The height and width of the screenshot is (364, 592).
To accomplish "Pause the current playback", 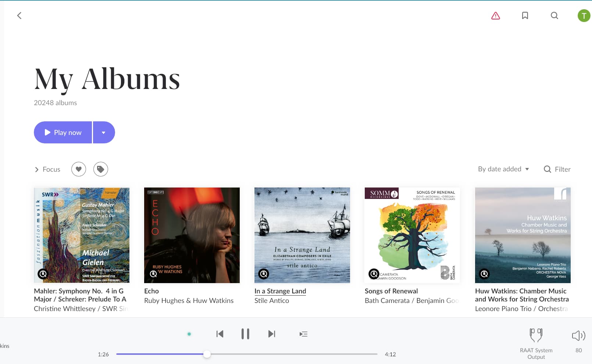I will pyautogui.click(x=245, y=334).
